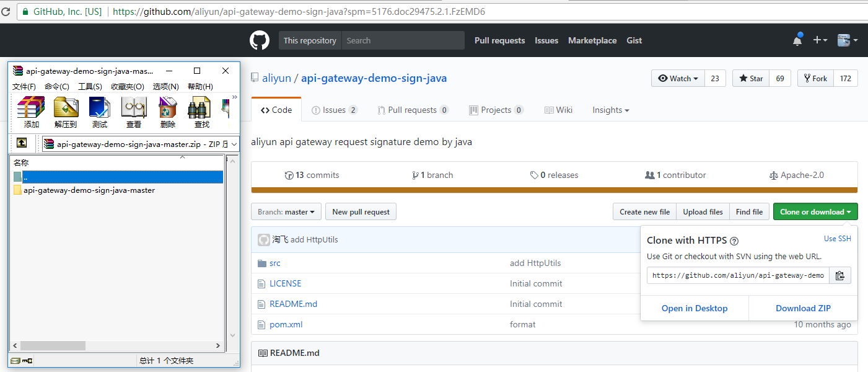Open the Watch dropdown button

[678, 78]
